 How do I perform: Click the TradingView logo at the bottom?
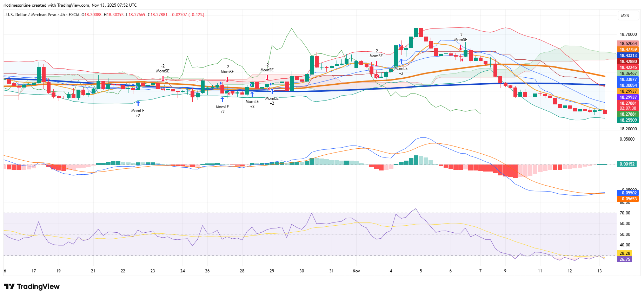tap(32, 286)
